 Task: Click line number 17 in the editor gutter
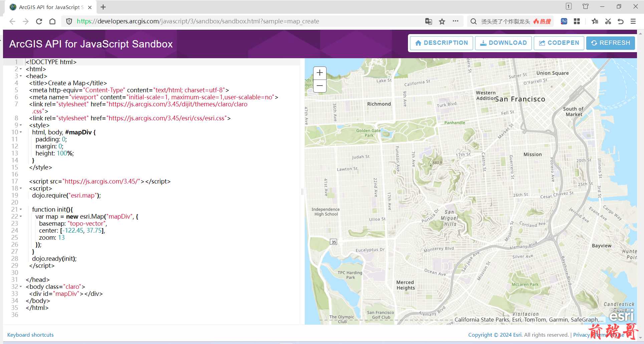[15, 181]
